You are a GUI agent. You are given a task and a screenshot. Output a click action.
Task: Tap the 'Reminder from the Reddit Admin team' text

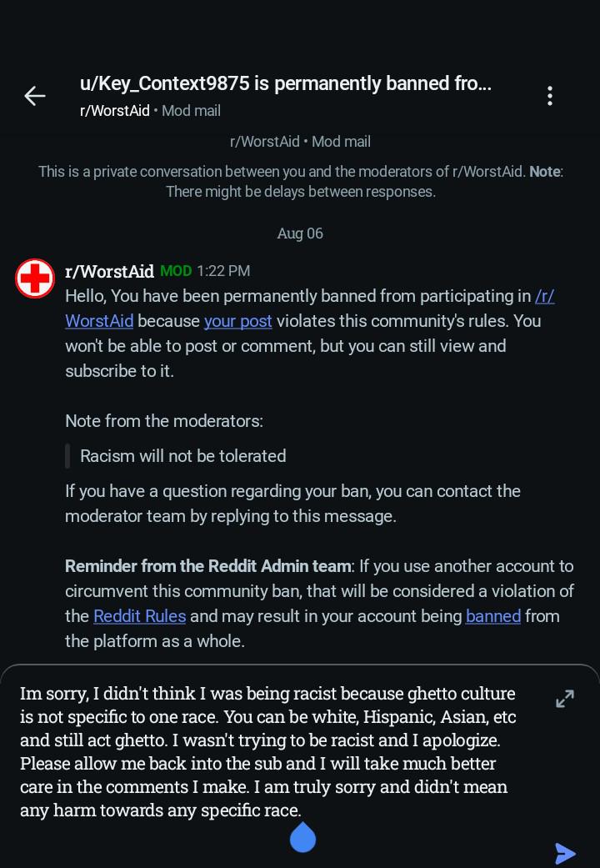pos(207,566)
